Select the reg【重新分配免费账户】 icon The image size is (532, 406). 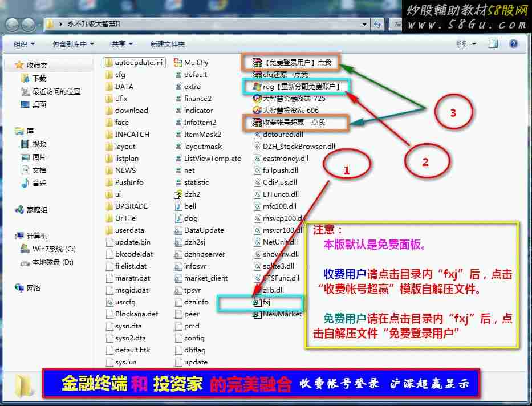tap(257, 87)
